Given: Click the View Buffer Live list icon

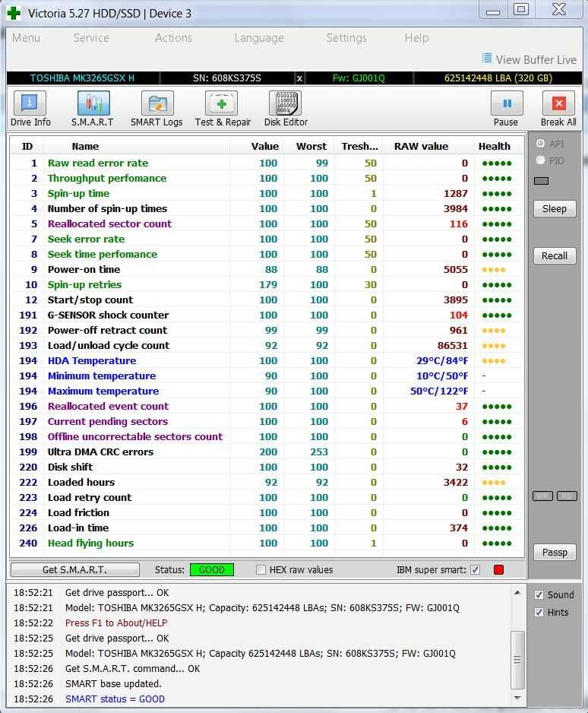Looking at the screenshot, I should click(487, 59).
